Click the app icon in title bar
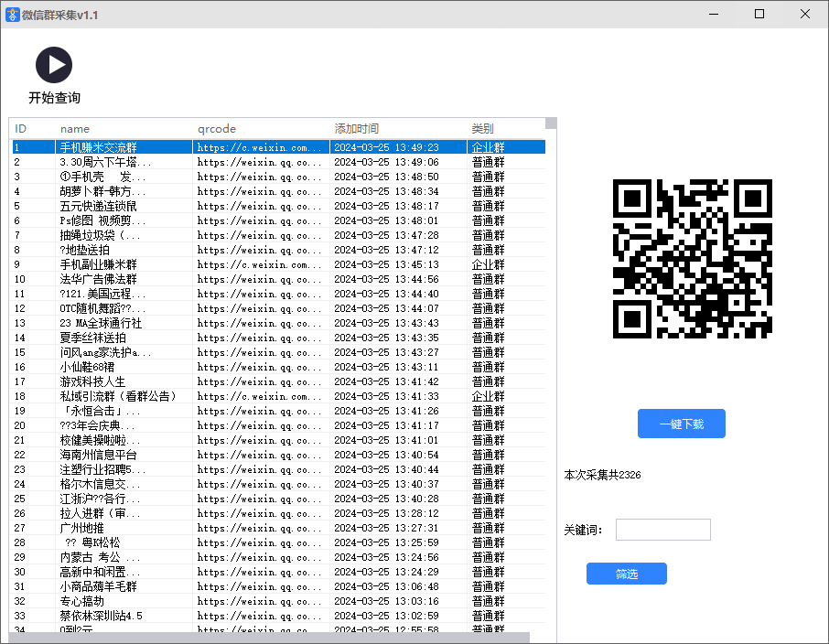Screen dimensions: 829x644 click(12, 15)
